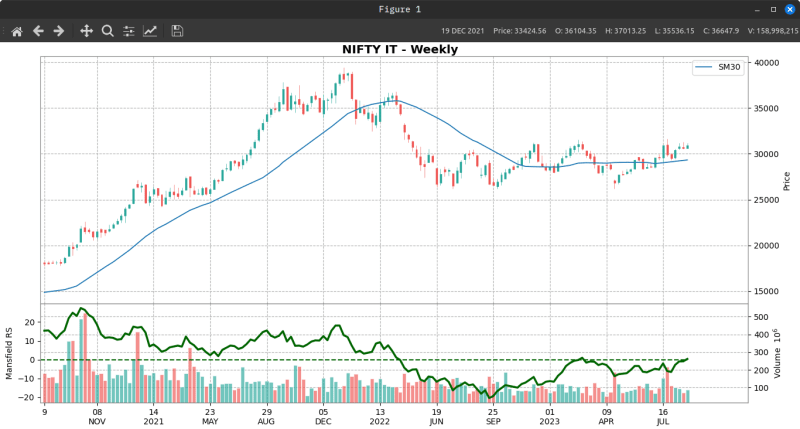Click the 29 AUG date label

pos(266,417)
